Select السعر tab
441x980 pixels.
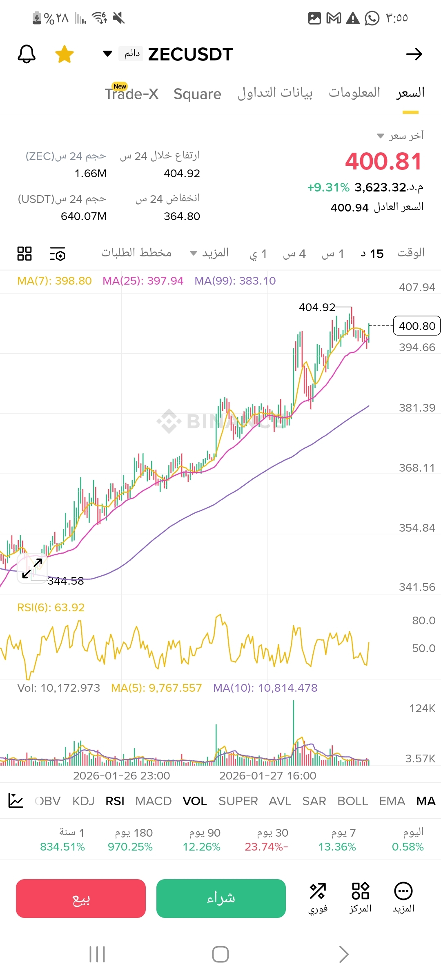pos(410,93)
